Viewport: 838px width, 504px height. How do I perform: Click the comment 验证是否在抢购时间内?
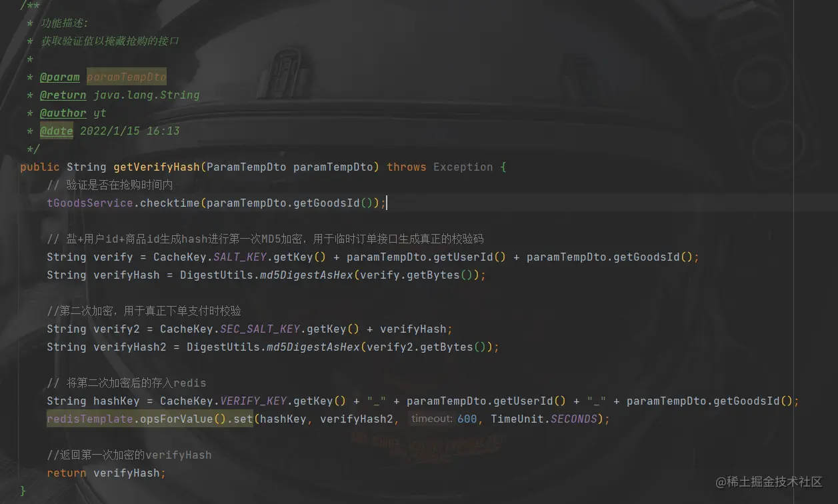point(110,185)
